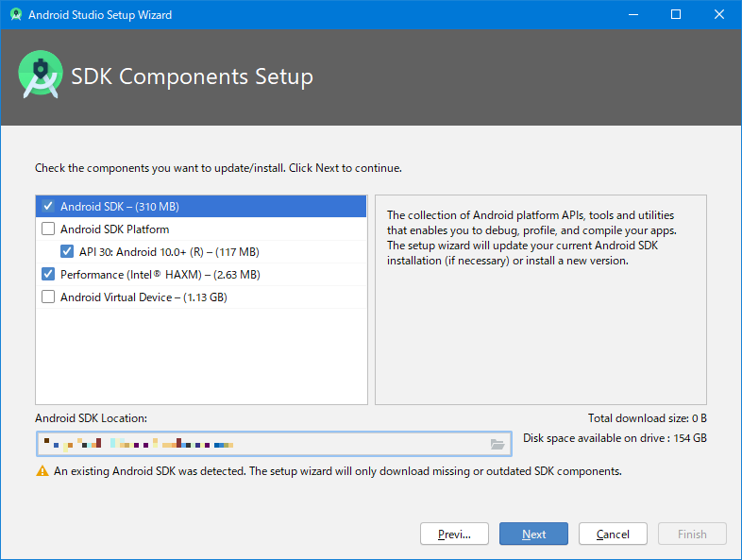Click the SDK Components Setup heading
The width and height of the screenshot is (742, 560).
(192, 76)
